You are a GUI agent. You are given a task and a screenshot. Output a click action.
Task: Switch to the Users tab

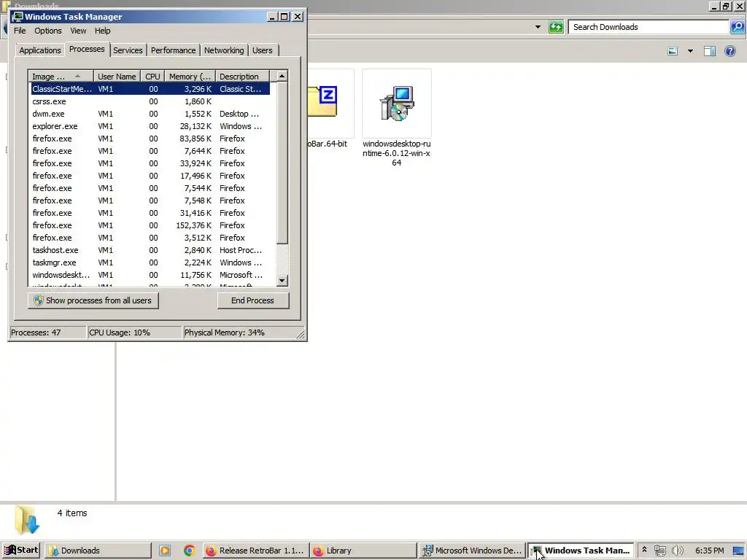coord(263,50)
